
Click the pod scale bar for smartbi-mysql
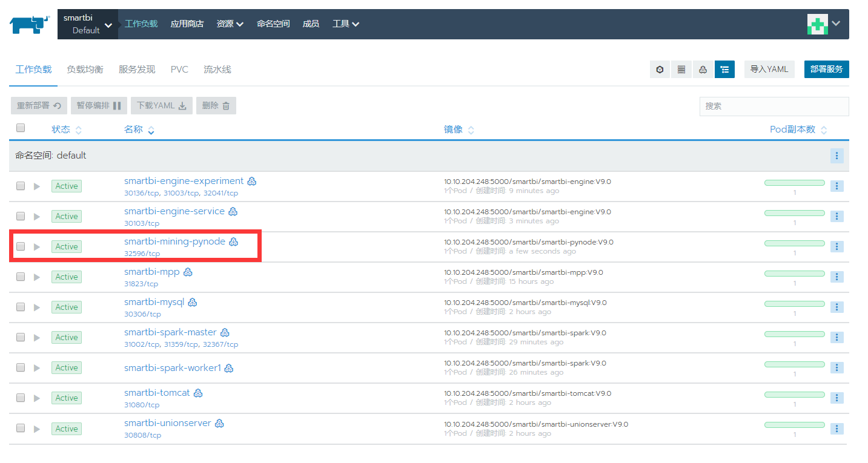coord(795,304)
